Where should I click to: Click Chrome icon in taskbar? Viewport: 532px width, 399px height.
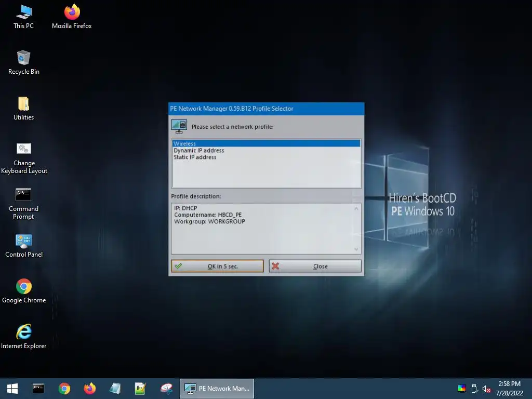point(64,389)
